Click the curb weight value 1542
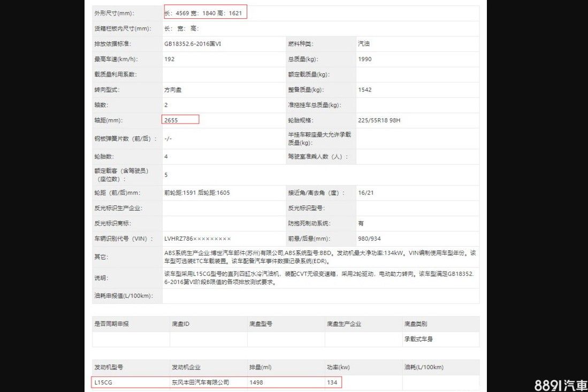Image resolution: width=588 pixels, height=392 pixels. point(365,90)
